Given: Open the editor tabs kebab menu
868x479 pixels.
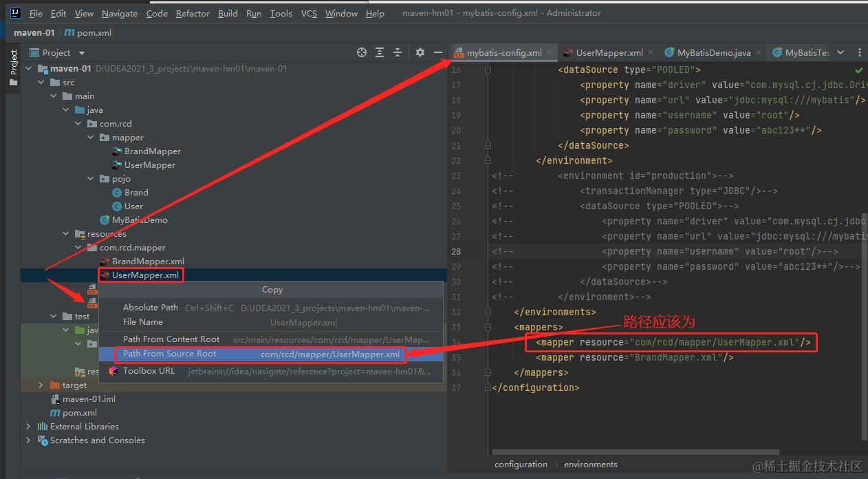Looking at the screenshot, I should click(x=859, y=52).
